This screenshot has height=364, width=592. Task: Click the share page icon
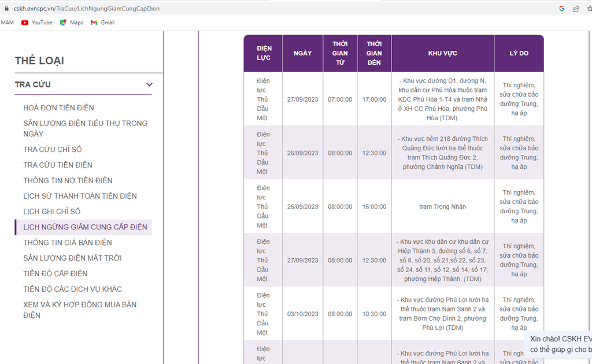(576, 8)
